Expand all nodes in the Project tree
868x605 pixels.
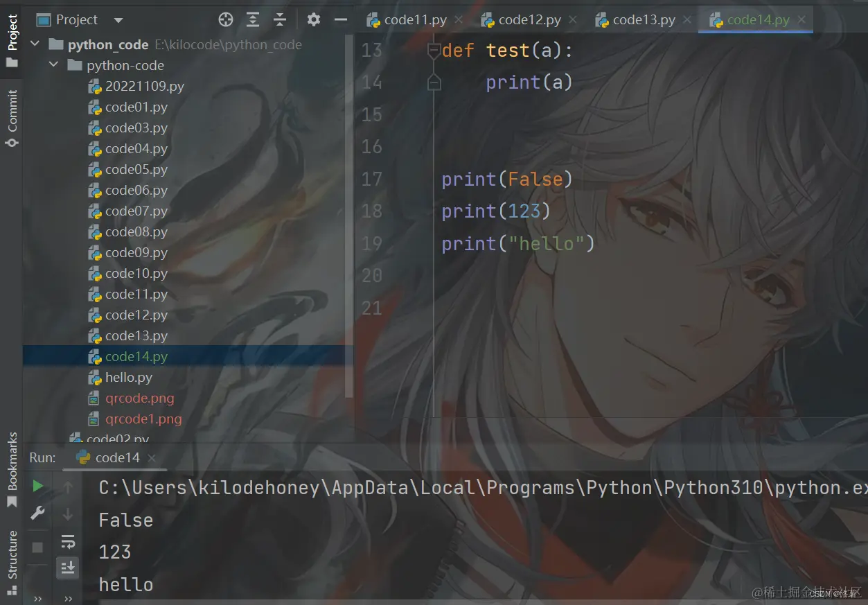coord(253,19)
